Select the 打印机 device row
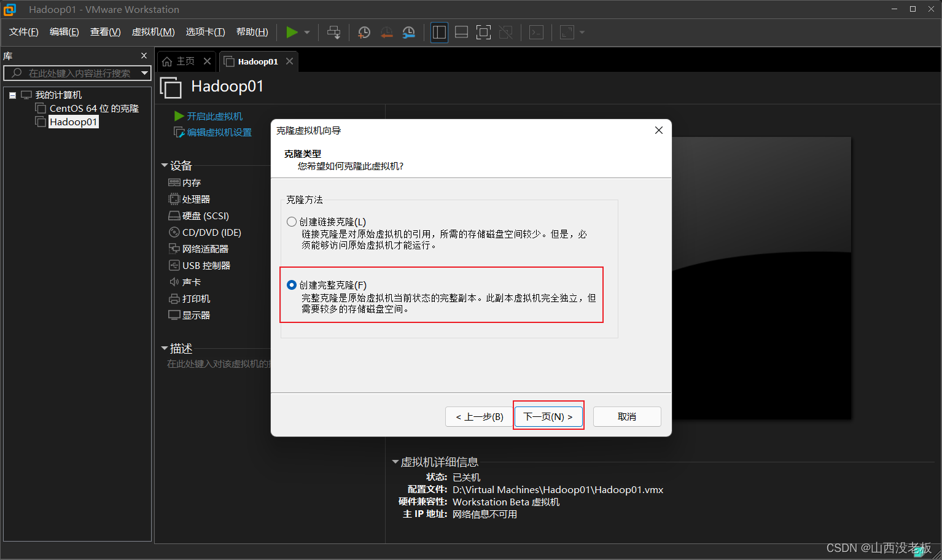The image size is (942, 560). (189, 299)
